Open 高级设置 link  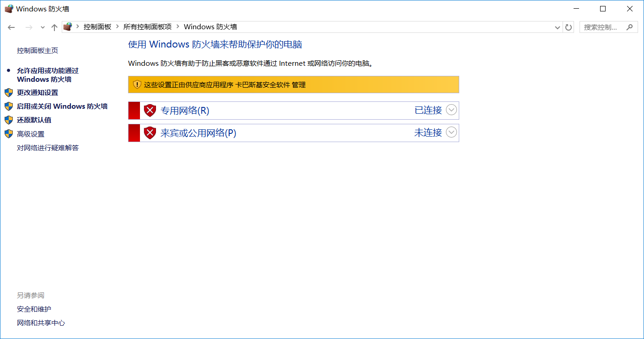click(31, 134)
